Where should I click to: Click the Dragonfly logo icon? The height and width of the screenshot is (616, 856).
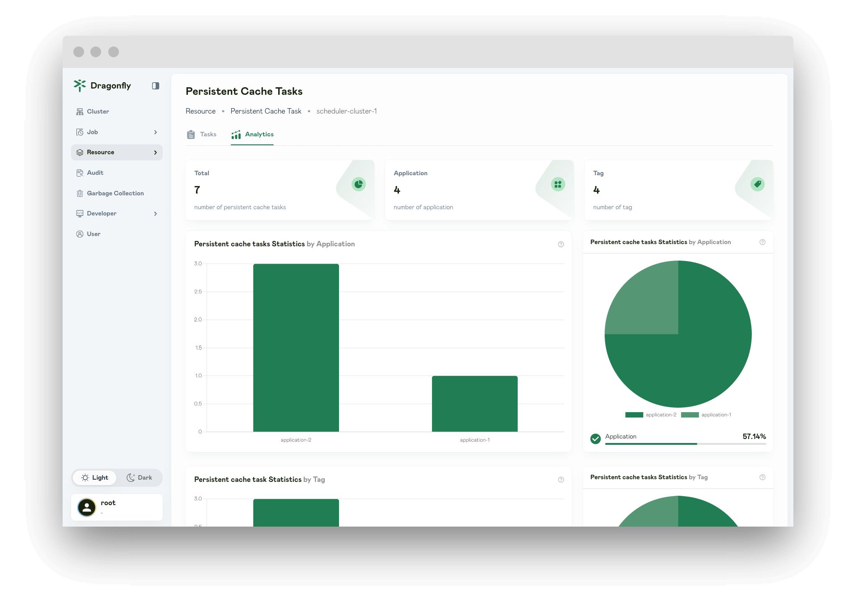80,85
